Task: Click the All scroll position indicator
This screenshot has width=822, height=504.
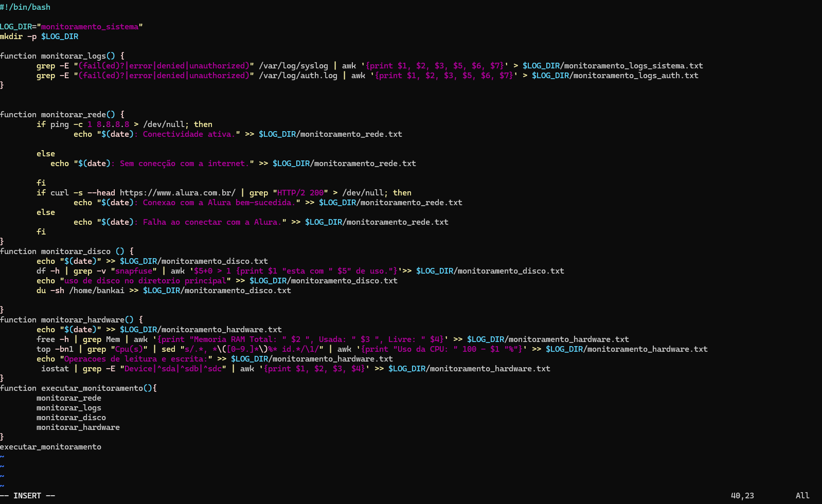Action: (x=802, y=496)
